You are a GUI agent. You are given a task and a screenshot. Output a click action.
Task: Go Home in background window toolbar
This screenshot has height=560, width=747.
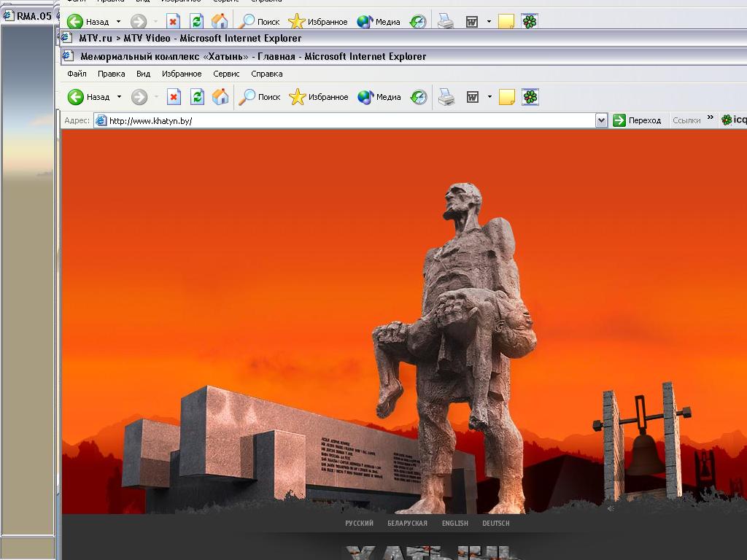pyautogui.click(x=220, y=21)
